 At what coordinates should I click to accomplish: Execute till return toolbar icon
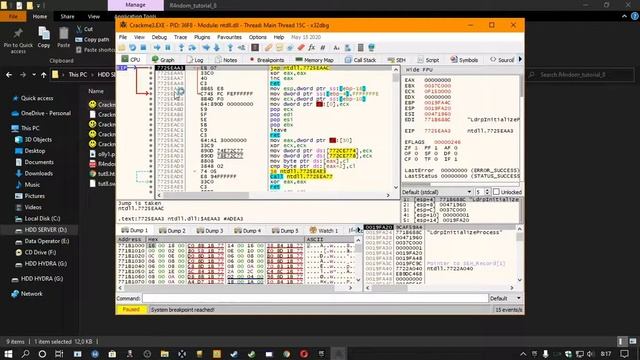pyautogui.click(x=230, y=48)
